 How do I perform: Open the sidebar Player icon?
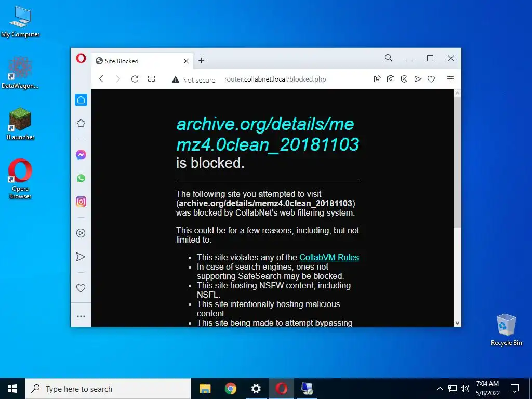(x=81, y=233)
